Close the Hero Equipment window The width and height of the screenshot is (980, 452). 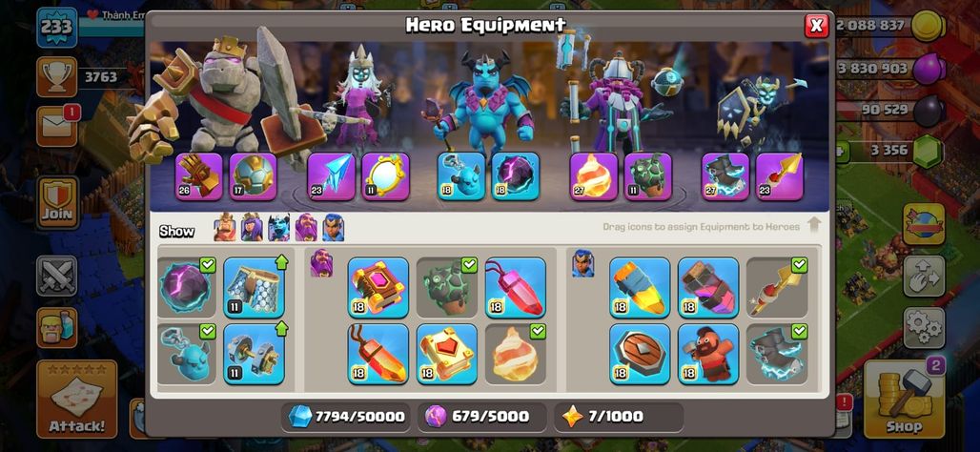tap(816, 26)
